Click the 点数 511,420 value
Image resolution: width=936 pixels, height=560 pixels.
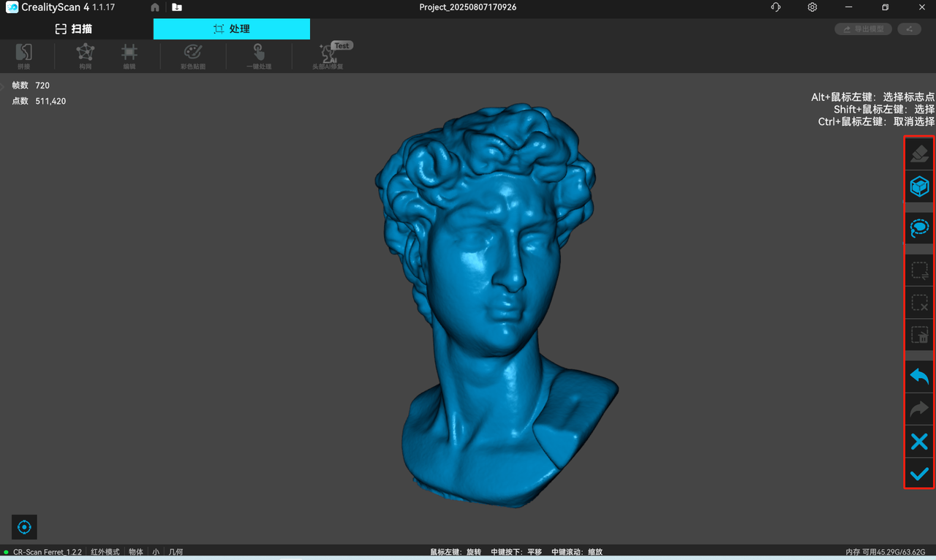click(x=50, y=102)
